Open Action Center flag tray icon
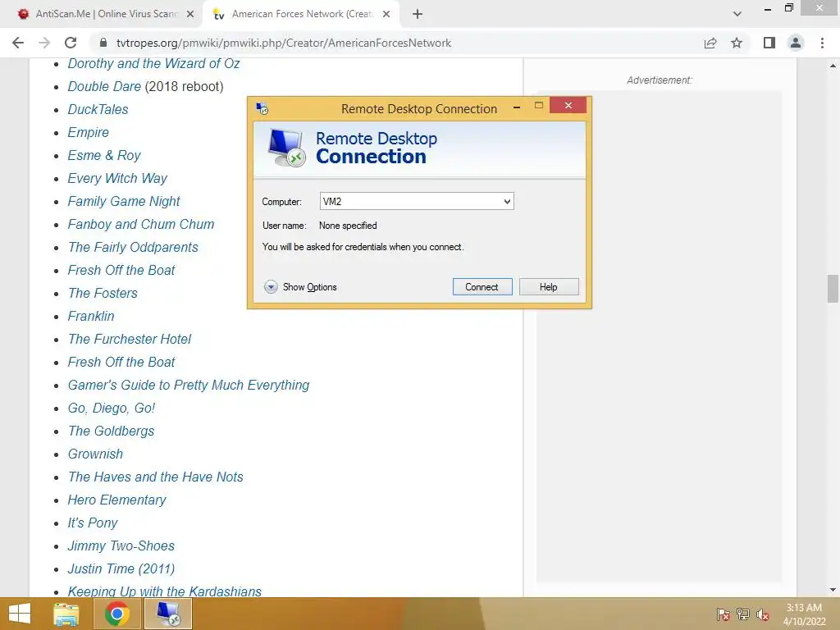Screen dimensions: 840x630 pos(723,614)
